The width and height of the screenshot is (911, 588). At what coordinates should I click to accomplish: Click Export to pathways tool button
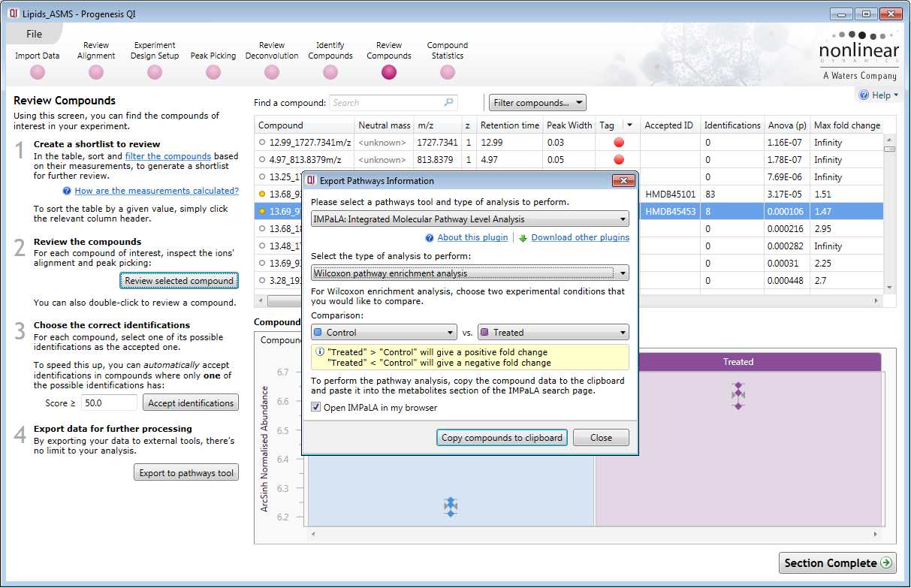186,473
